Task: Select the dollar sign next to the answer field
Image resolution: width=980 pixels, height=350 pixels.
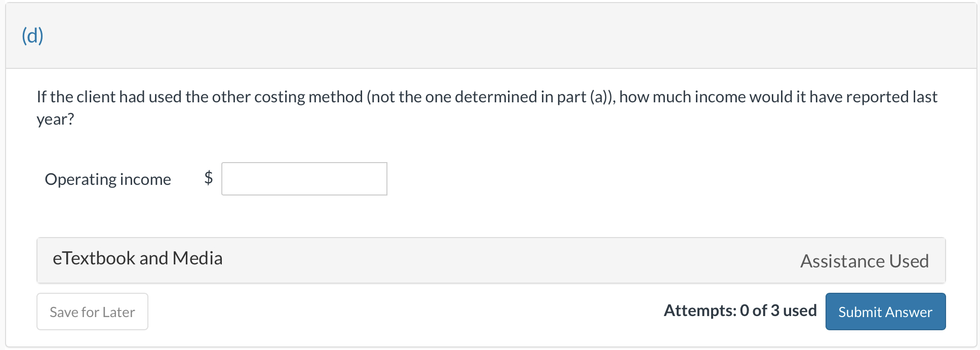Action: pos(208,177)
